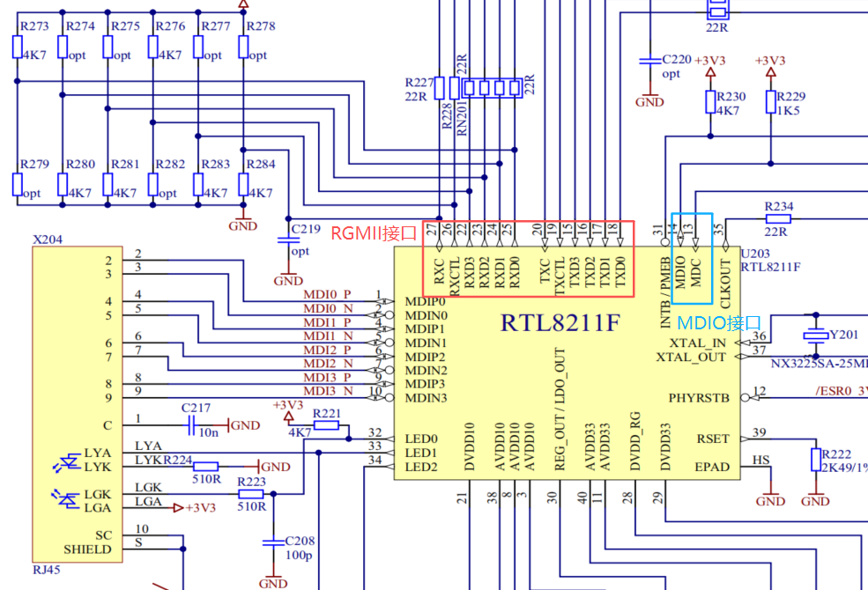The width and height of the screenshot is (868, 590).
Task: Click the XTAL_IN pin label
Action: 698,343
